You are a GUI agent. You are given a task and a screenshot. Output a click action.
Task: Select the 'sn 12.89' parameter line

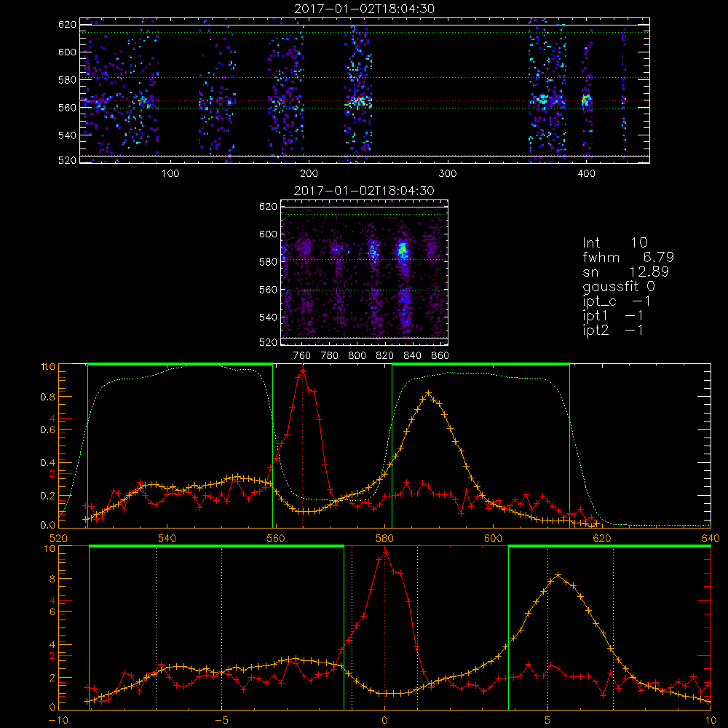click(626, 272)
